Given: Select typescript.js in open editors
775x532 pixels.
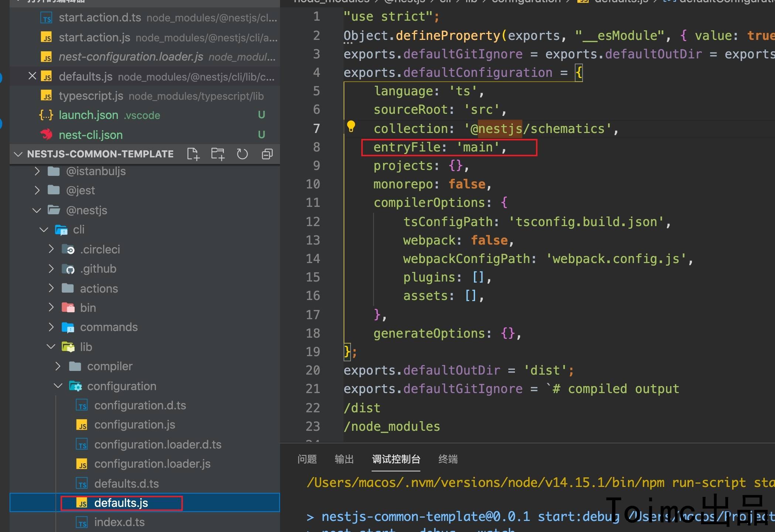Looking at the screenshot, I should coord(145,96).
